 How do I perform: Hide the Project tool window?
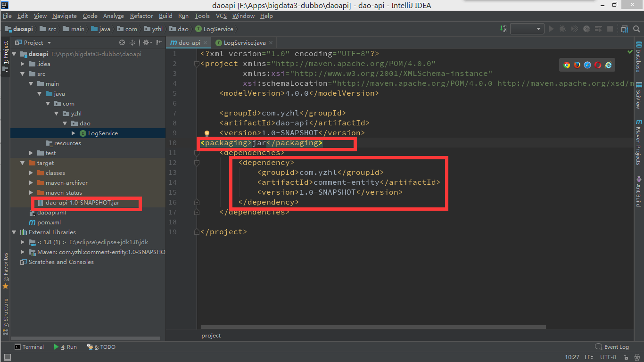(x=159, y=42)
